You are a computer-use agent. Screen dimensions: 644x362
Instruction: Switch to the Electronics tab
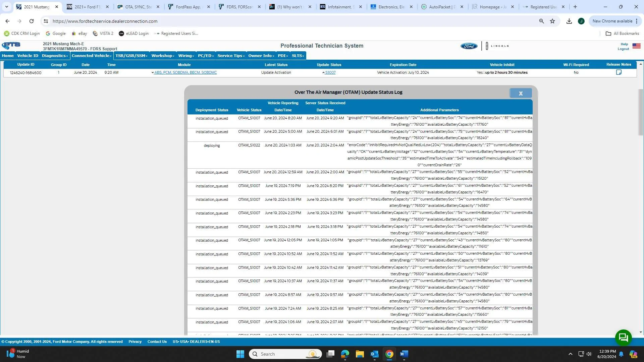[392, 7]
